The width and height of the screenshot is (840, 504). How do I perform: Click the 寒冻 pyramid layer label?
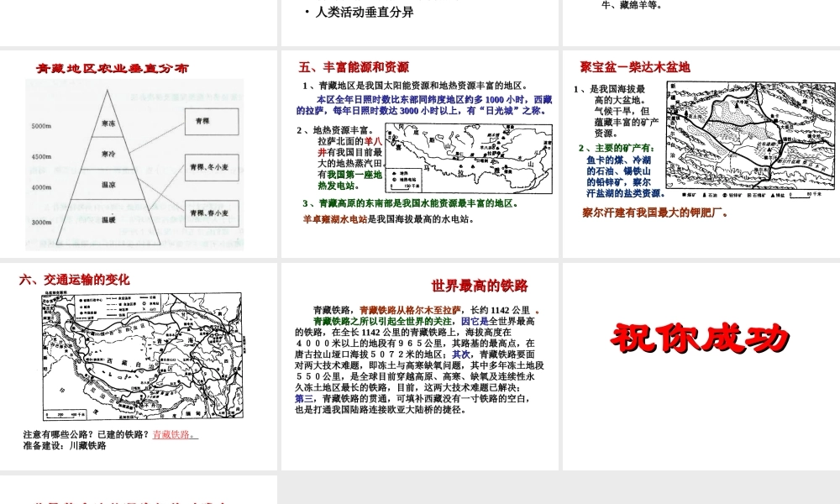coord(108,123)
